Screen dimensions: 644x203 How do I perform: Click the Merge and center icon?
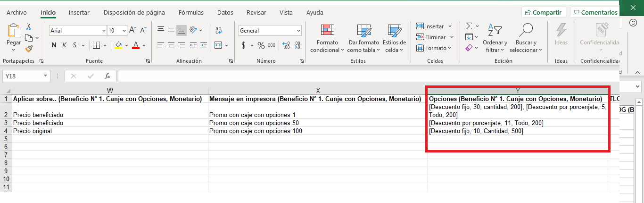[218, 45]
